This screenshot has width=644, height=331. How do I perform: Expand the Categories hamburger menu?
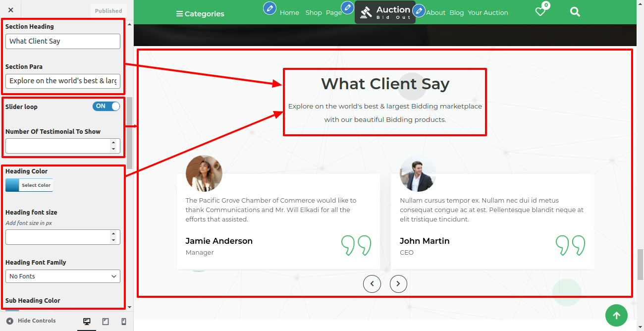click(200, 14)
